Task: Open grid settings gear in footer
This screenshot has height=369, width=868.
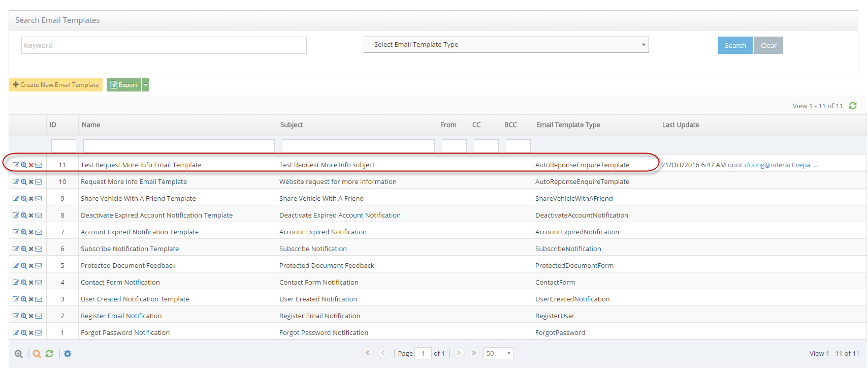Action: pos(68,354)
